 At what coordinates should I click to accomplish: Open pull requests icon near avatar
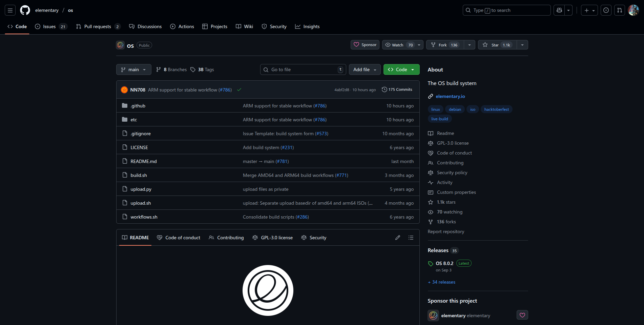[619, 10]
